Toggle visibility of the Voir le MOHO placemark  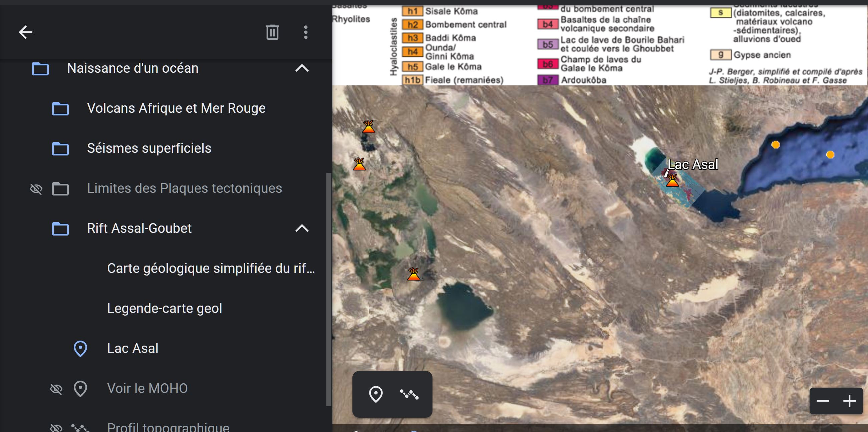56,389
